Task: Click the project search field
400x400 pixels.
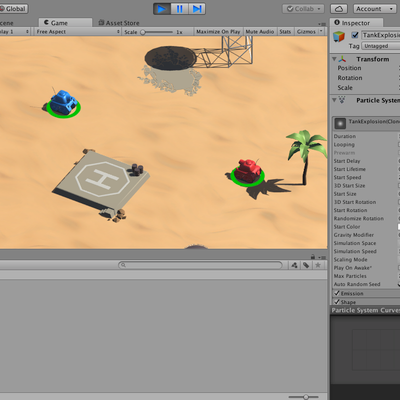Action: [200, 265]
